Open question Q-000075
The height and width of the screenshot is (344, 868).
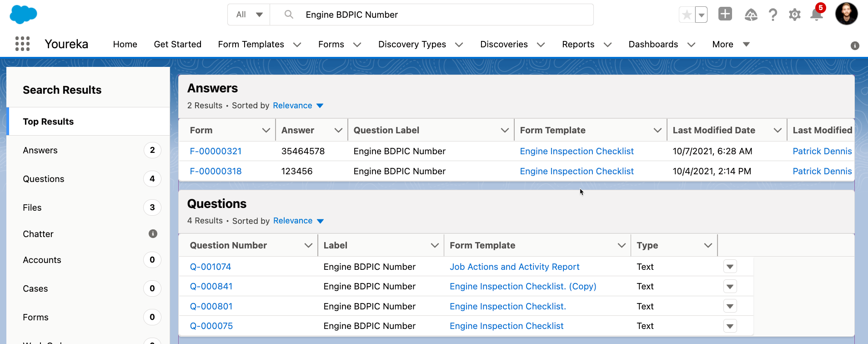[x=211, y=326]
